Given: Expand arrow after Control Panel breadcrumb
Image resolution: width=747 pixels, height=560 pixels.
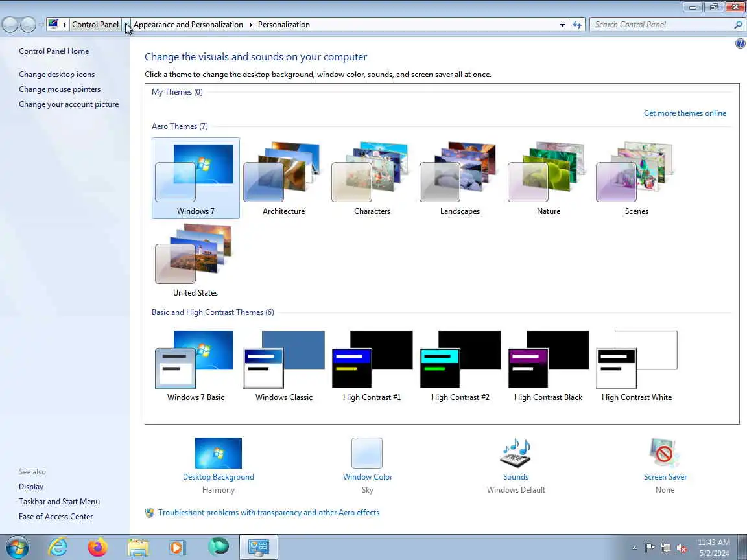Looking at the screenshot, I should (126, 25).
